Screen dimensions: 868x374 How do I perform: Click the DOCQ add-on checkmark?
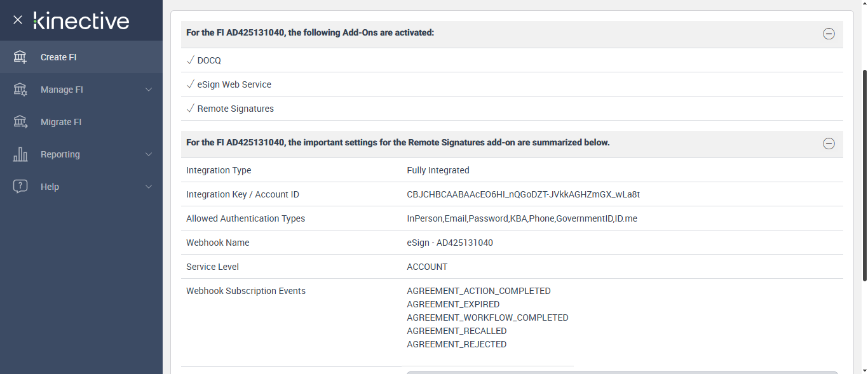pos(190,60)
